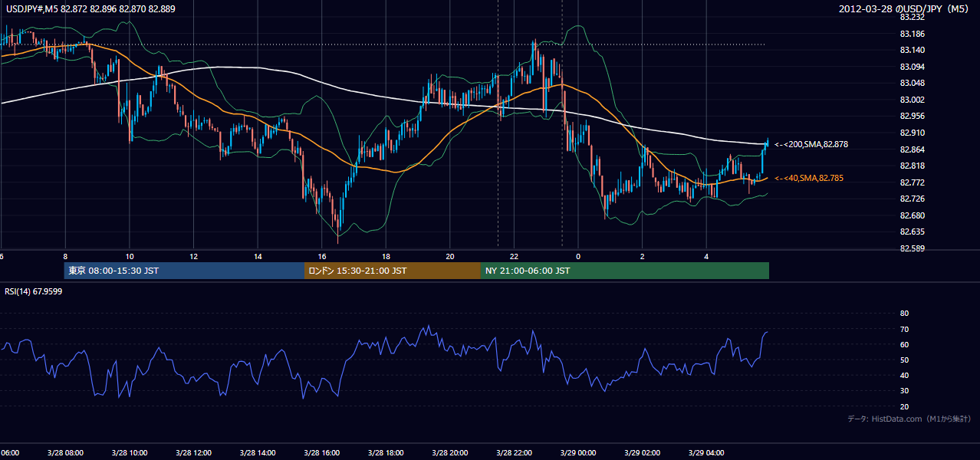Click the 3/29 02:00 date axis label

(x=642, y=452)
